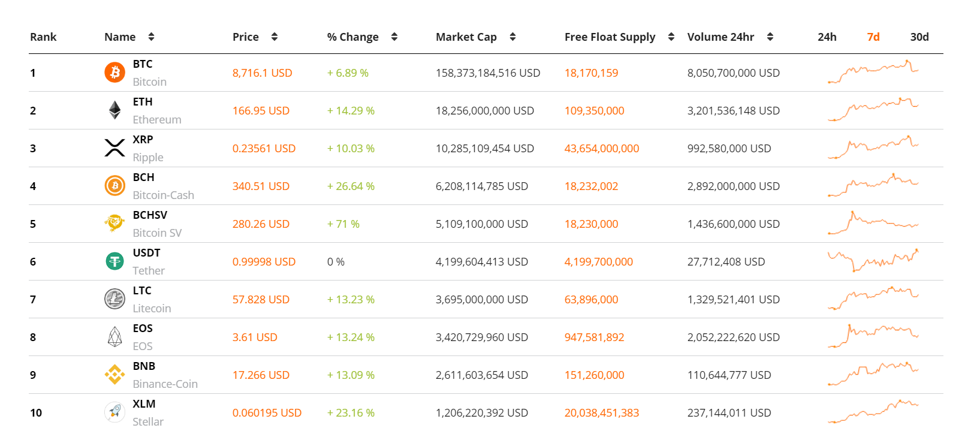Click the Ripple X logo icon
The height and width of the screenshot is (431, 980).
[x=114, y=148]
